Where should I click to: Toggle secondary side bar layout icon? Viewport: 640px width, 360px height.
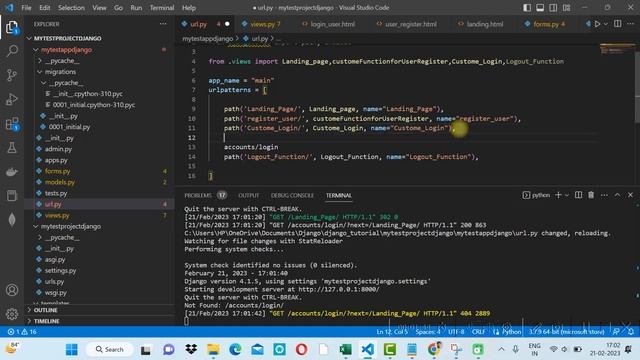(x=553, y=7)
